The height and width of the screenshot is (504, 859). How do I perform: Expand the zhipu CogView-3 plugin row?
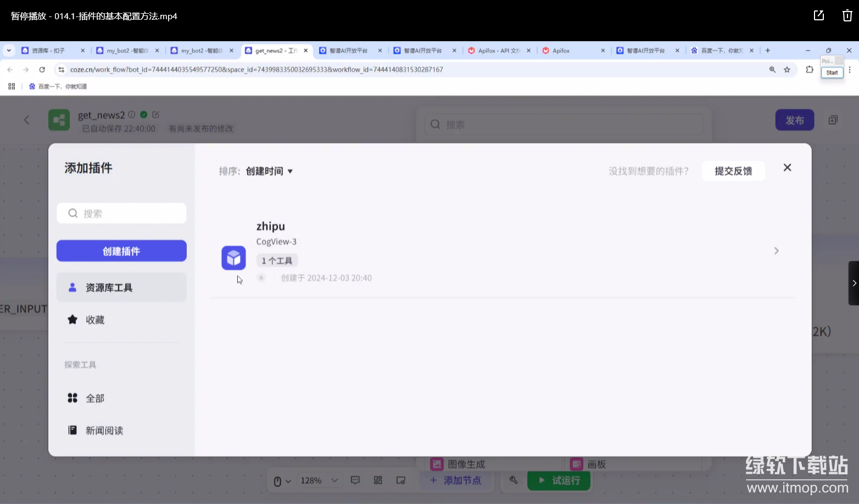[x=776, y=250]
